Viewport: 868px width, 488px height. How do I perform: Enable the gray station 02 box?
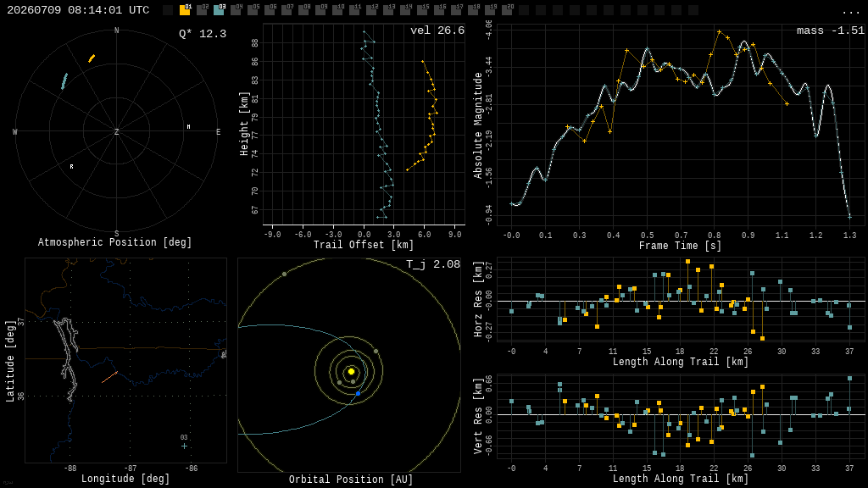pos(202,10)
